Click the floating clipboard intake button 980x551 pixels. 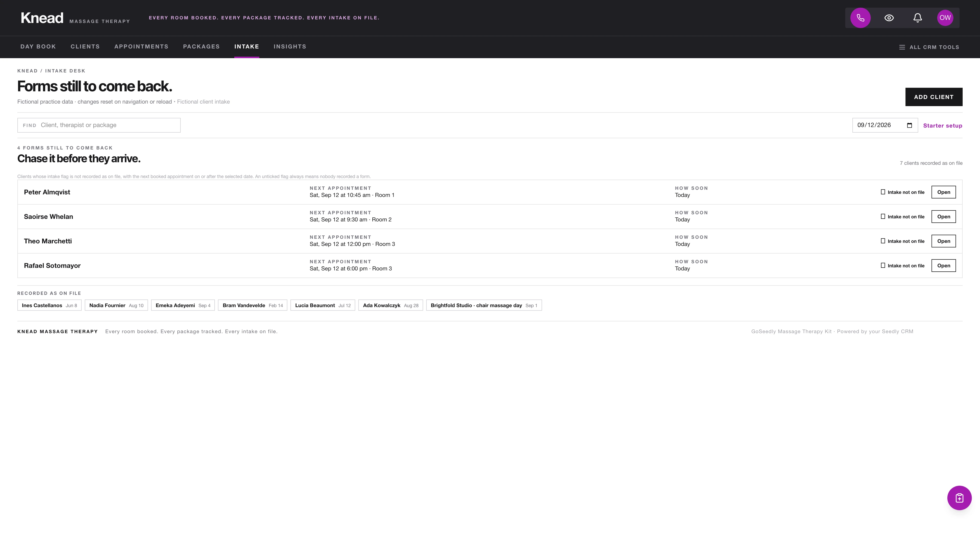(x=959, y=498)
